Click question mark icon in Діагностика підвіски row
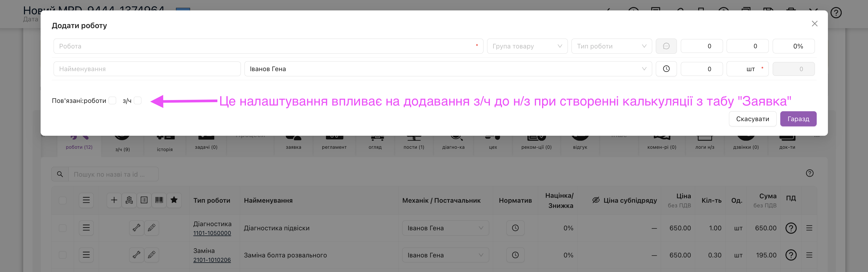868x272 pixels. click(x=790, y=228)
